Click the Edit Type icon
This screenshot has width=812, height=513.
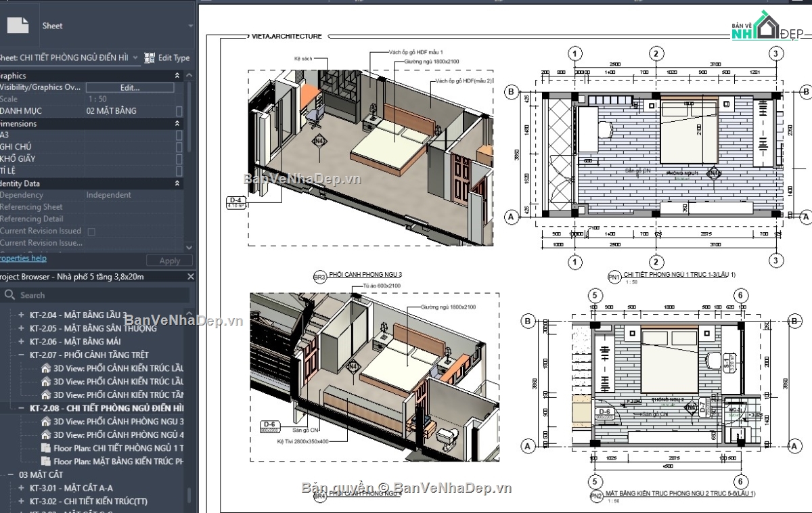[x=150, y=58]
